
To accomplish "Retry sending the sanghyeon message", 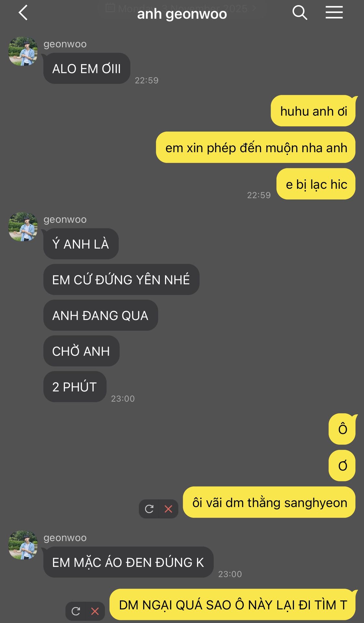I will 149,509.
